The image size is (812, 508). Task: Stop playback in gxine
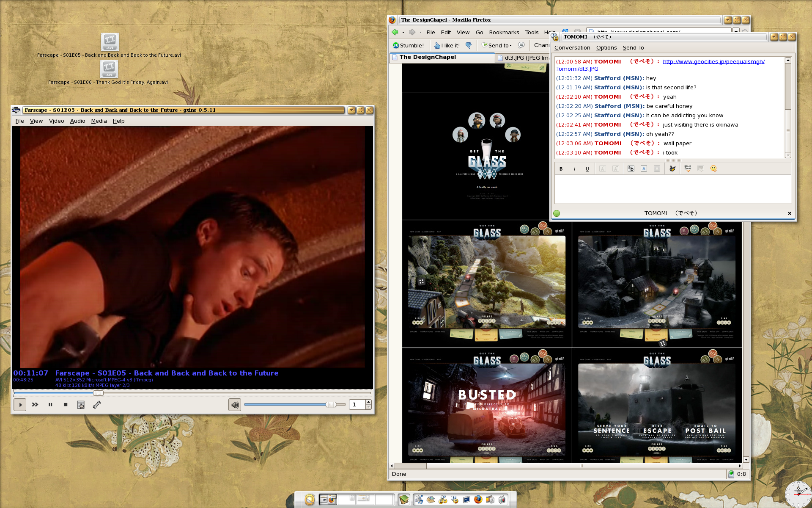[66, 405]
